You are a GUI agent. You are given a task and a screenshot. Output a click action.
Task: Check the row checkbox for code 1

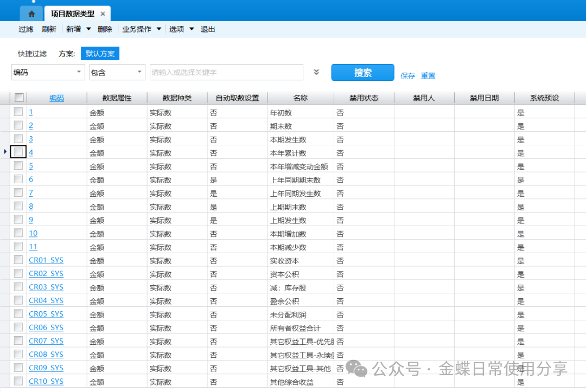18,112
